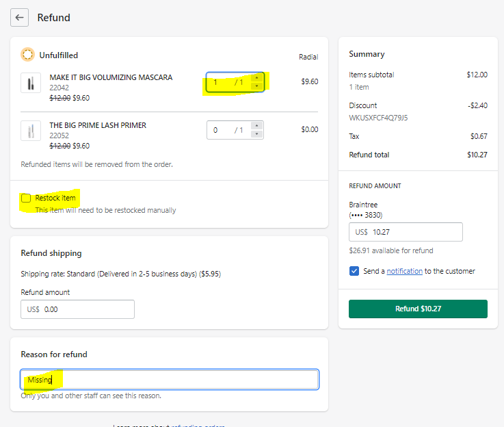The width and height of the screenshot is (504, 427).
Task: Click the Radial location label
Action: 308,57
